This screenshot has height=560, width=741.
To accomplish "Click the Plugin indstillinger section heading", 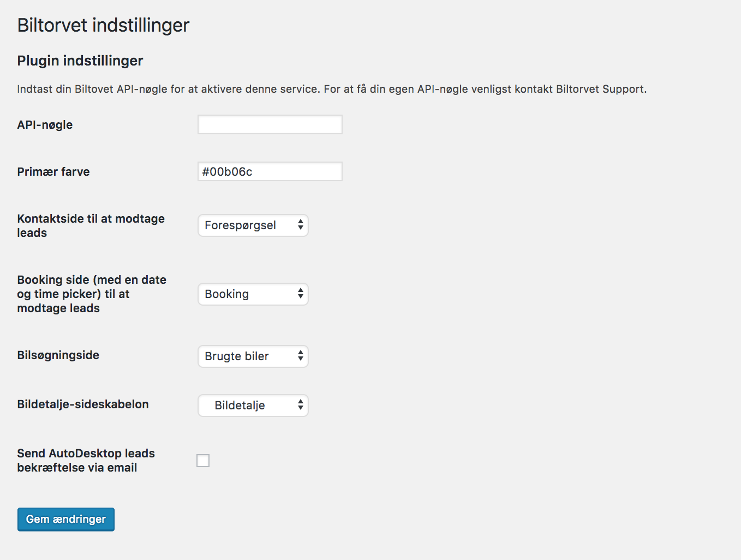I will pyautogui.click(x=80, y=61).
